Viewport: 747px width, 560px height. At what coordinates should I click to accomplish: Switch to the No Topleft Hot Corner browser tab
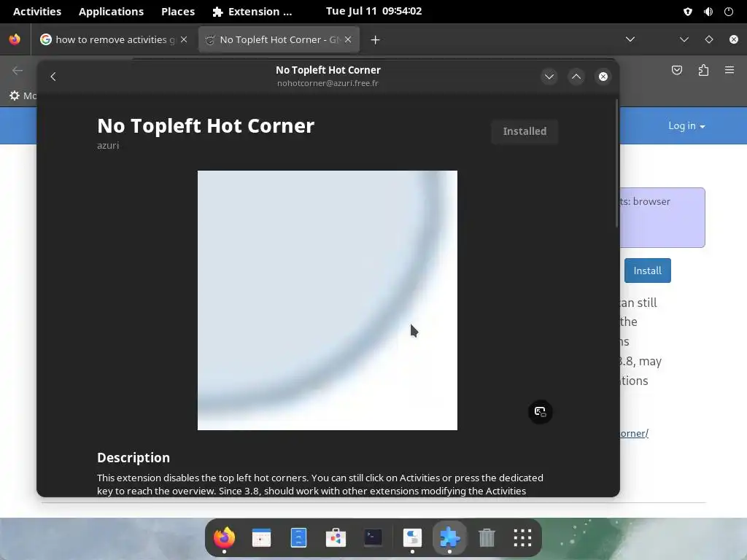[279, 39]
